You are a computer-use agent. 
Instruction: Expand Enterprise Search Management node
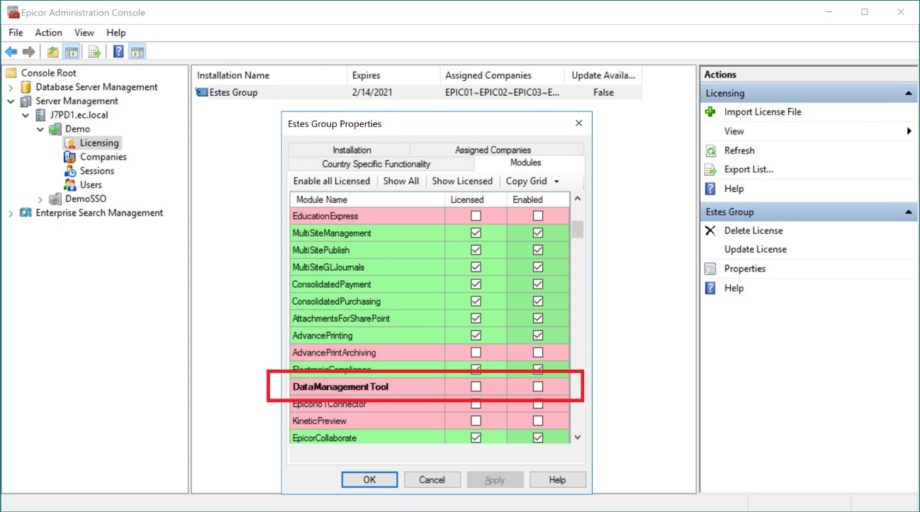click(11, 213)
